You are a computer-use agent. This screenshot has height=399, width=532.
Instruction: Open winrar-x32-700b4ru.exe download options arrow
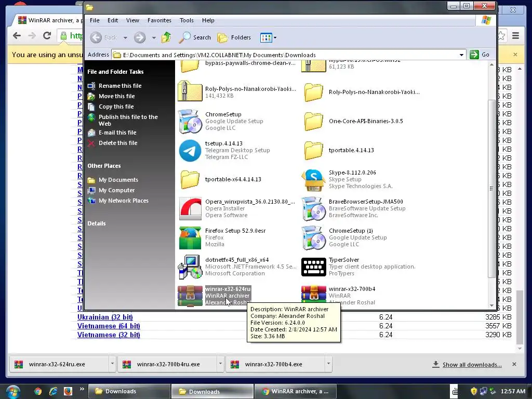coord(220,364)
